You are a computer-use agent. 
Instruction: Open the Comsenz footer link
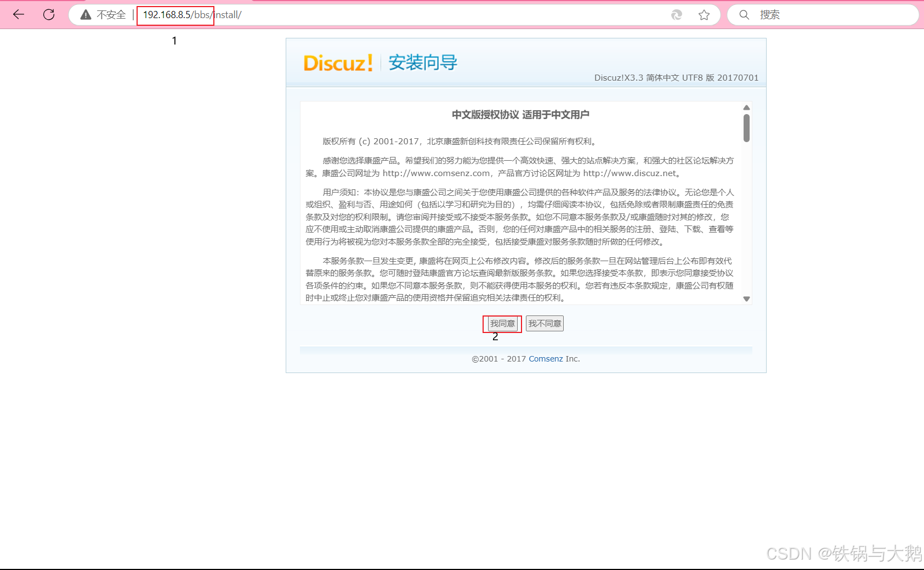(546, 359)
